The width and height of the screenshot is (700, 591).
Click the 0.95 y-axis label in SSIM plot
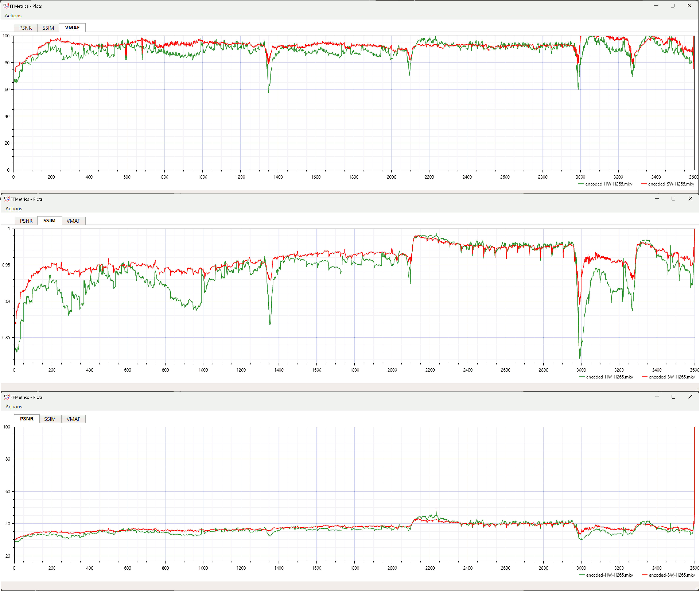(x=6, y=265)
